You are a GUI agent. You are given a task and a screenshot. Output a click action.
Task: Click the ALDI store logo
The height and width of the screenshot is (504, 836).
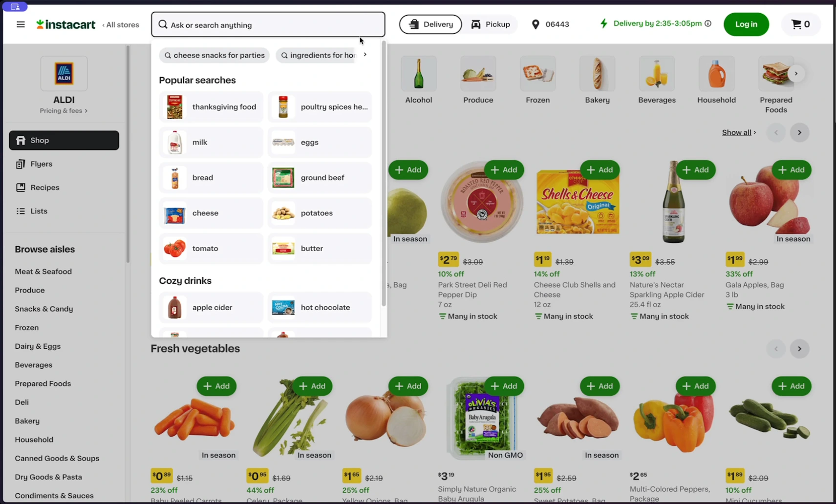point(64,73)
